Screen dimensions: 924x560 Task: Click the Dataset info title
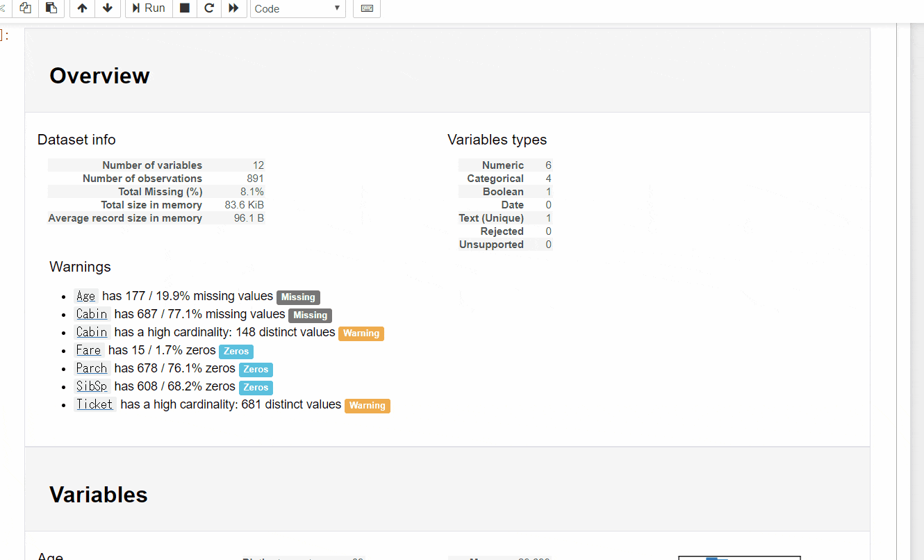[76, 140]
